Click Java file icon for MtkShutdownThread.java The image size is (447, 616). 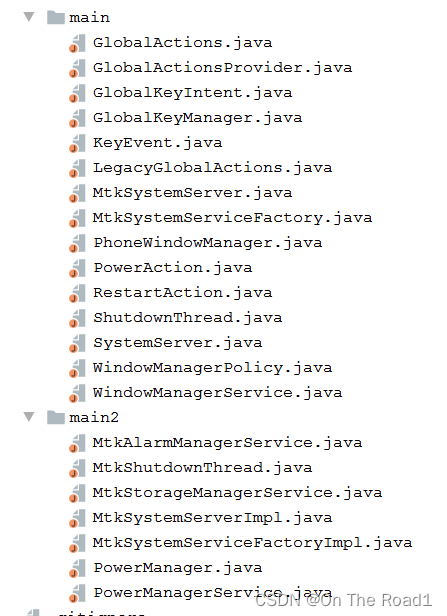click(x=77, y=468)
